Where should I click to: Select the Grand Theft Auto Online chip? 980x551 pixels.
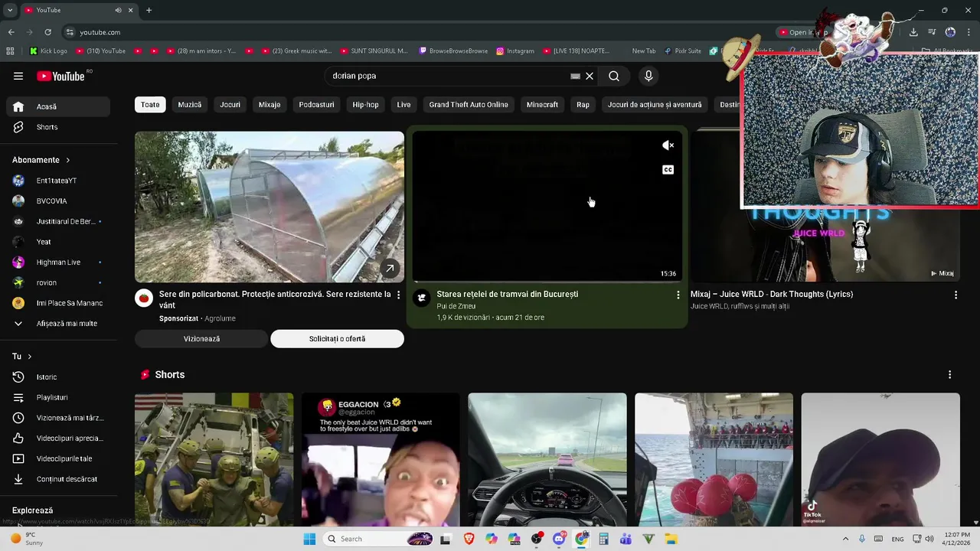tap(469, 105)
